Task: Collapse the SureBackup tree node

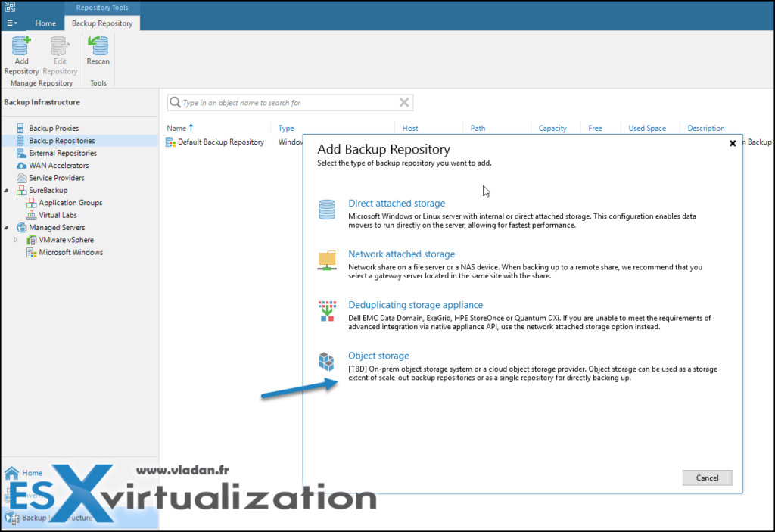Action: coord(6,191)
